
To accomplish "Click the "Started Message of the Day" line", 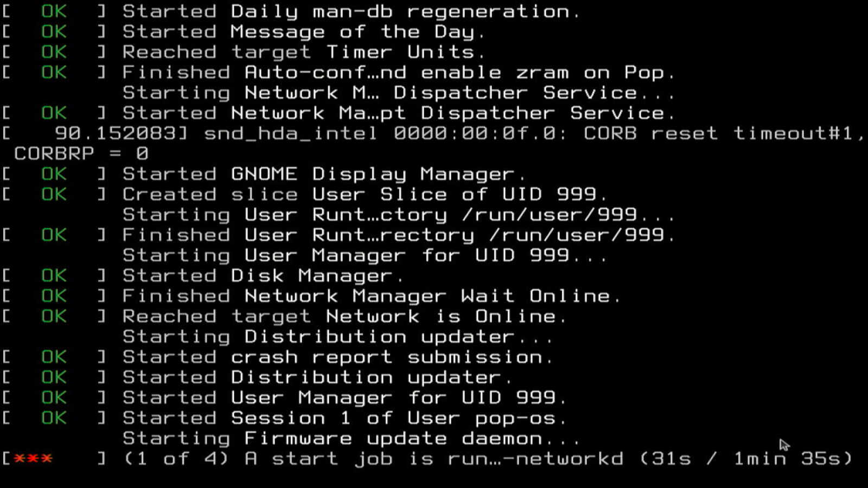I will pyautogui.click(x=303, y=31).
